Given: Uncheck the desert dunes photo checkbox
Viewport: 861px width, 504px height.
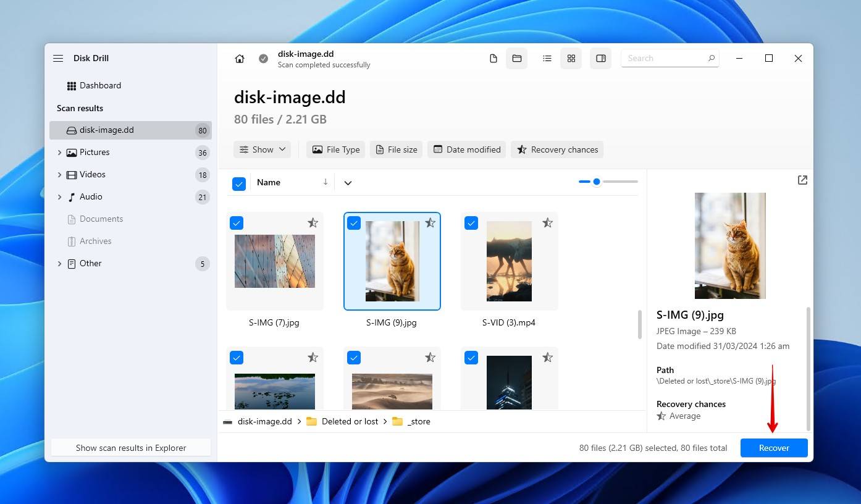Looking at the screenshot, I should (354, 358).
